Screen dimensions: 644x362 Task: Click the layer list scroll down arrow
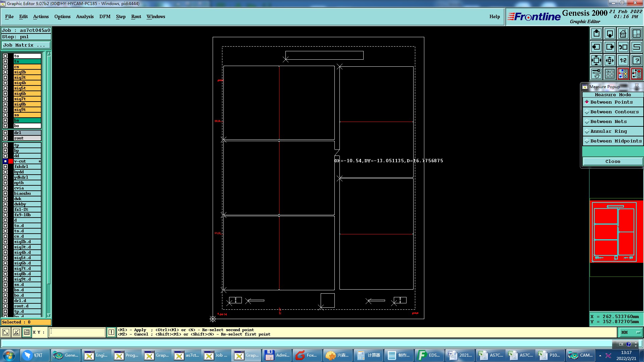(49, 315)
